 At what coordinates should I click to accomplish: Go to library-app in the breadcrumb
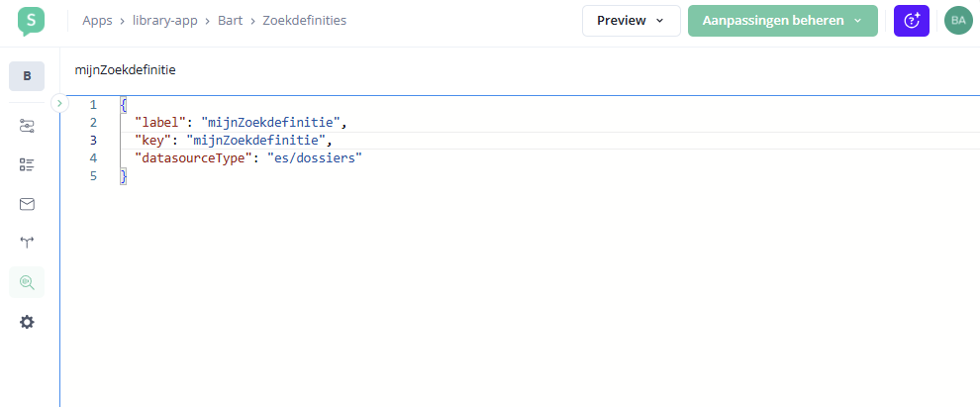[x=164, y=21]
